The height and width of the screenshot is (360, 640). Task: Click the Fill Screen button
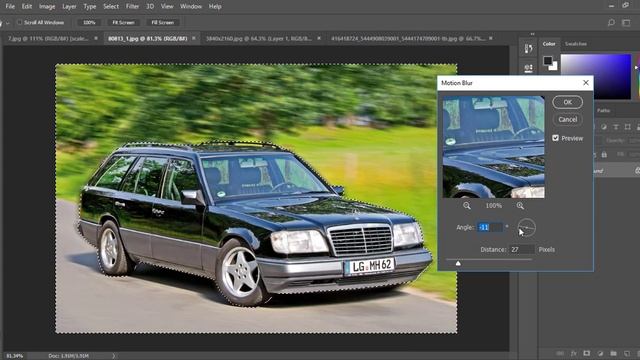(162, 22)
